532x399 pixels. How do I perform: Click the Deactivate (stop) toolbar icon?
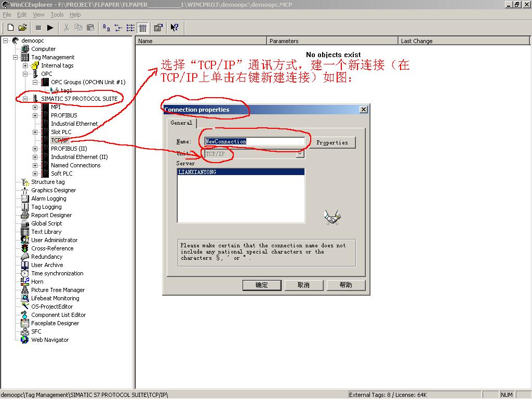[38, 28]
